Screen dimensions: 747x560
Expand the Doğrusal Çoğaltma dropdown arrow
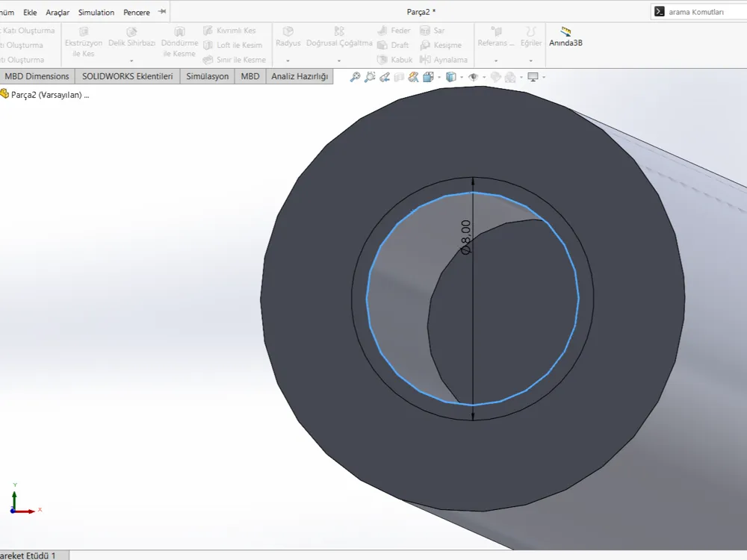pos(338,61)
